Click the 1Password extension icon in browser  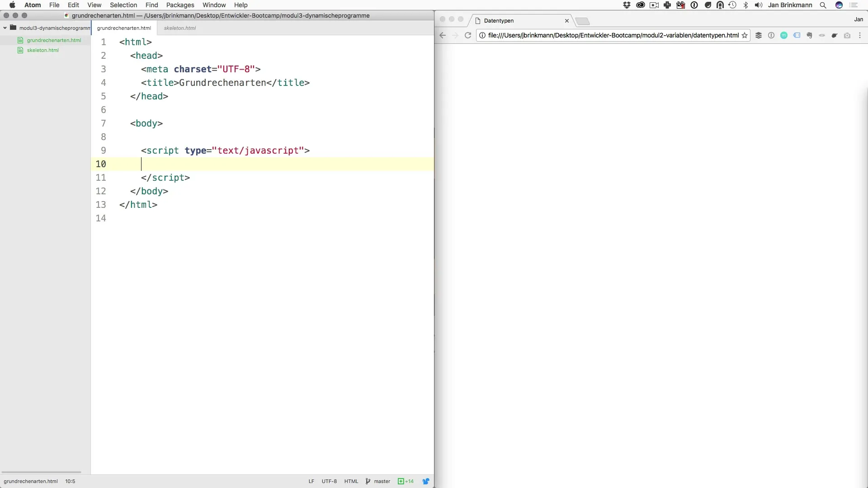(771, 35)
